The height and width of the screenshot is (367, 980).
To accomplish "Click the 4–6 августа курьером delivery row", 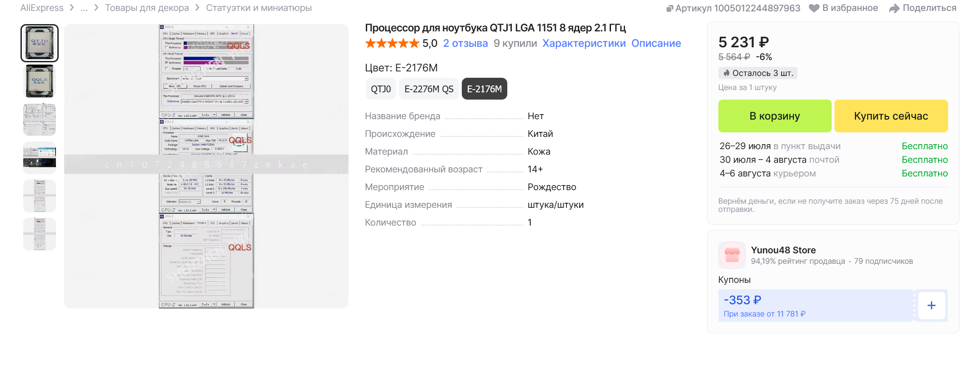I will tap(834, 173).
